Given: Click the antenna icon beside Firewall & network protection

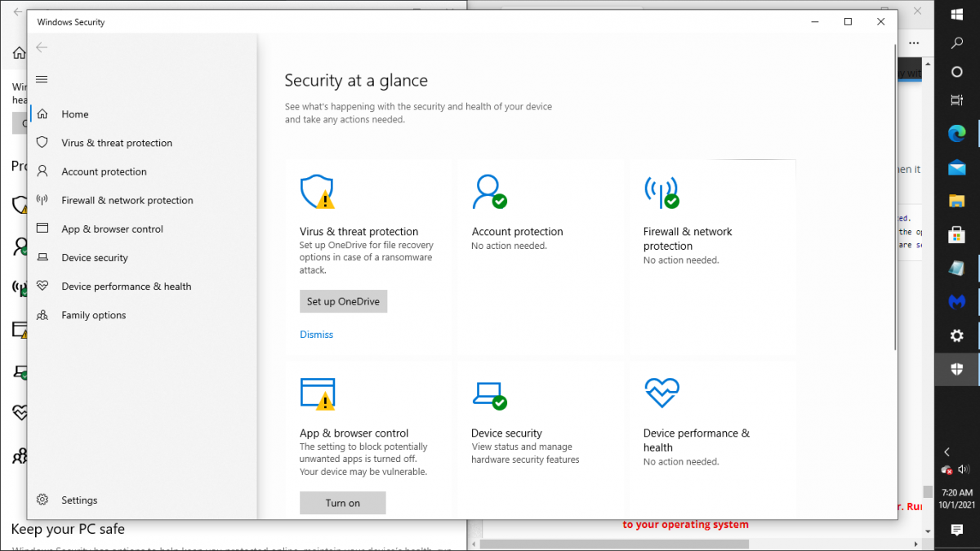Looking at the screenshot, I should [42, 200].
